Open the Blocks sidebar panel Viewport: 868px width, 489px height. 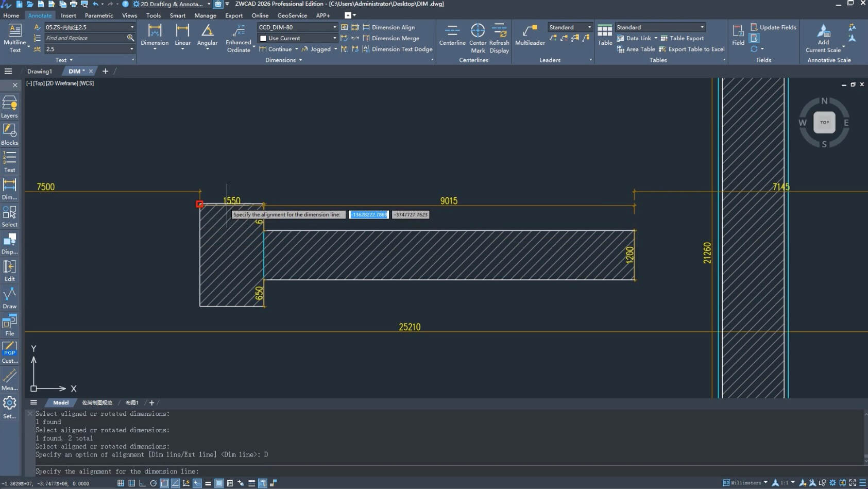(x=9, y=134)
